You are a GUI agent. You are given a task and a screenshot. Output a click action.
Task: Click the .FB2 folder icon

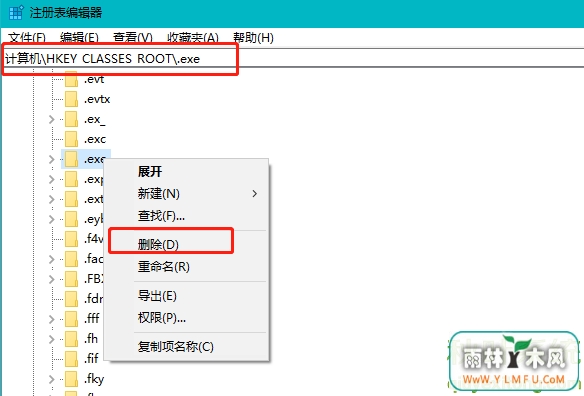tap(71, 279)
